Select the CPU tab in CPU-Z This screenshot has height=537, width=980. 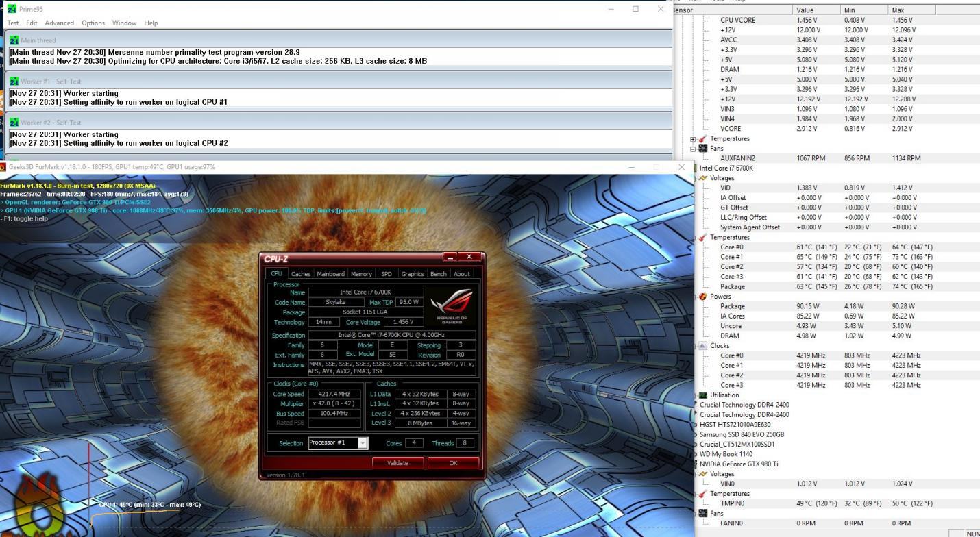pos(276,273)
